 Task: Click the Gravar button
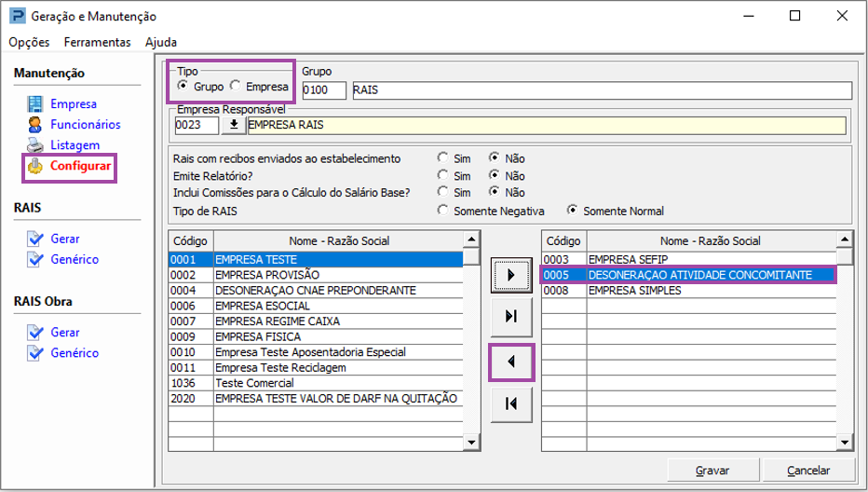712,471
